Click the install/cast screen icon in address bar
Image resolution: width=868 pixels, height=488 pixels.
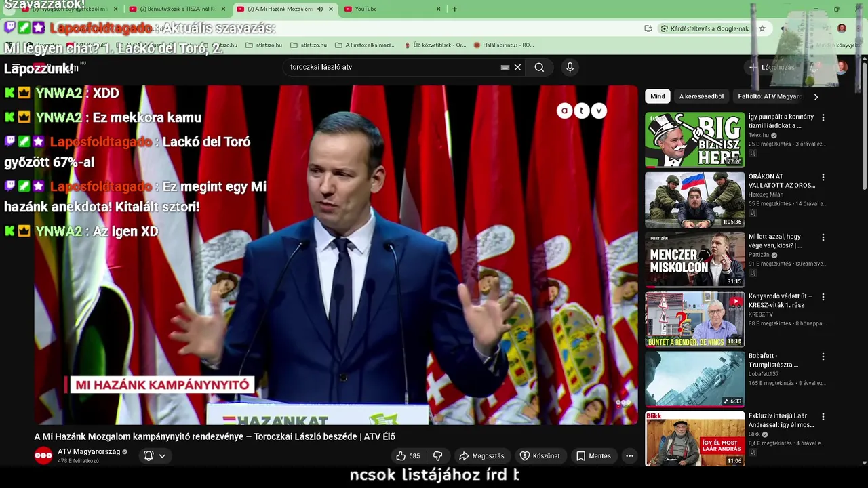coord(648,28)
